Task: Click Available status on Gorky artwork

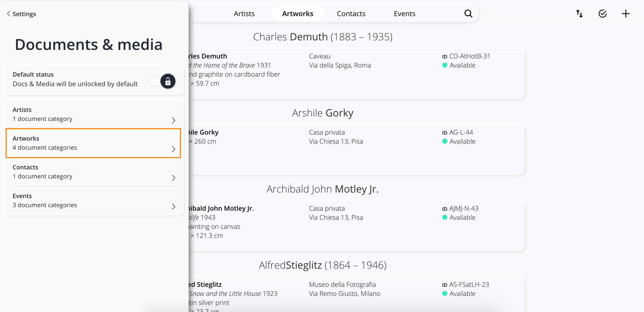Action: click(459, 141)
